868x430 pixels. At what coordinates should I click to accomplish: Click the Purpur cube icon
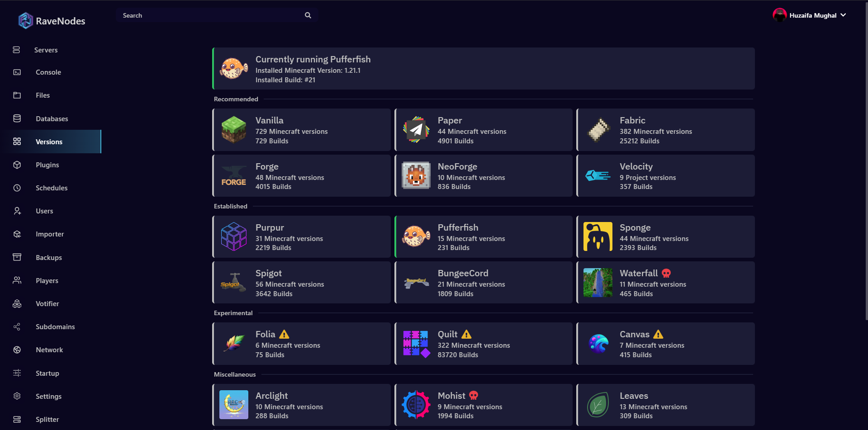234,236
